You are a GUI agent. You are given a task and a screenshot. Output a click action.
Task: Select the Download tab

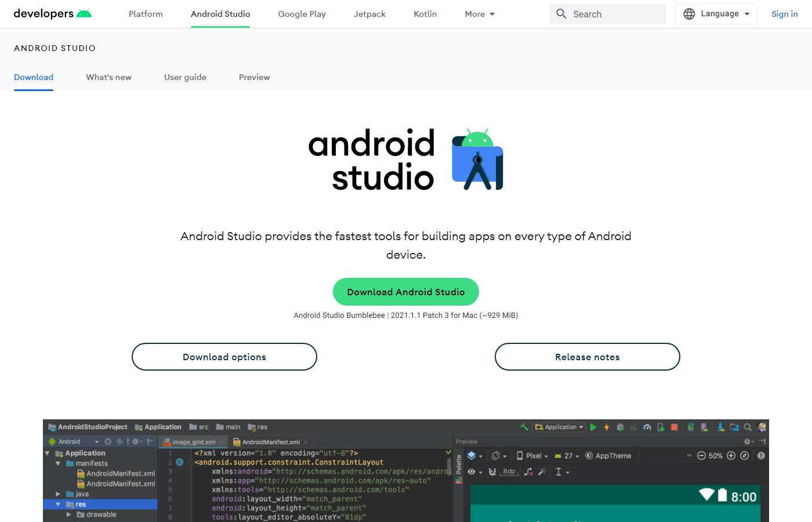[x=34, y=77]
